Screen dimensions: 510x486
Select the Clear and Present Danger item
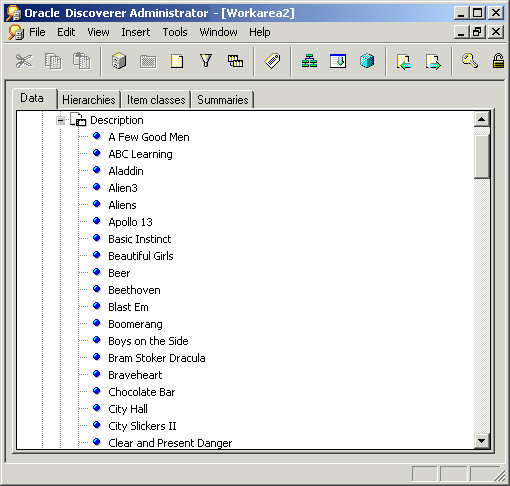(170, 443)
